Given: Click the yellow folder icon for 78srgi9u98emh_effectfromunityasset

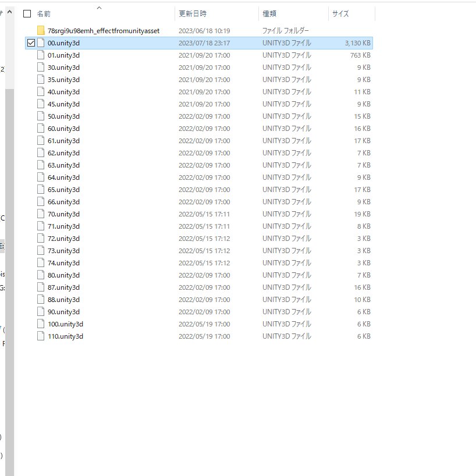Looking at the screenshot, I should click(41, 30).
